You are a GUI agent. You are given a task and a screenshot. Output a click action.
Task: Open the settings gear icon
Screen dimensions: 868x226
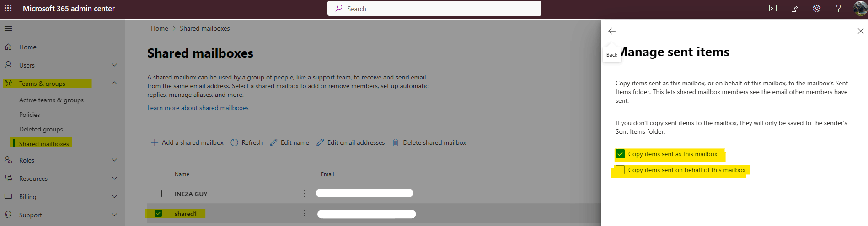coord(817,8)
